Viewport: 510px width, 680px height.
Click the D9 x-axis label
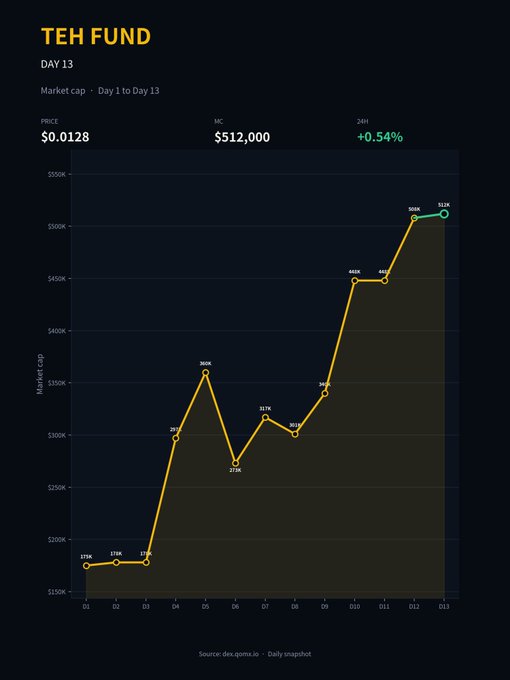click(x=325, y=607)
